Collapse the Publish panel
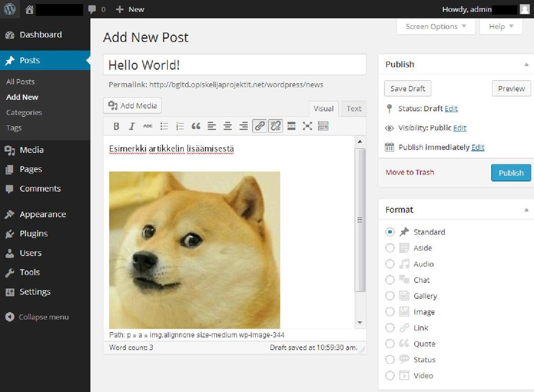 click(x=527, y=64)
